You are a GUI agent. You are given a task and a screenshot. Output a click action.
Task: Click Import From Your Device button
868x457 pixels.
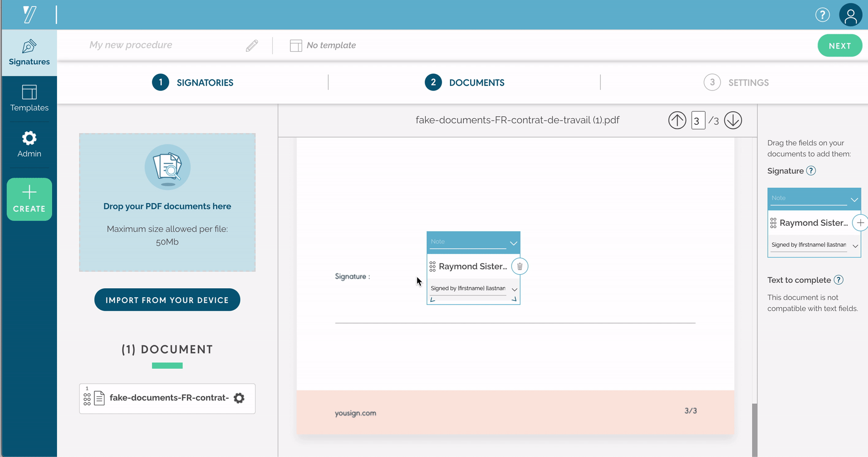(x=167, y=300)
